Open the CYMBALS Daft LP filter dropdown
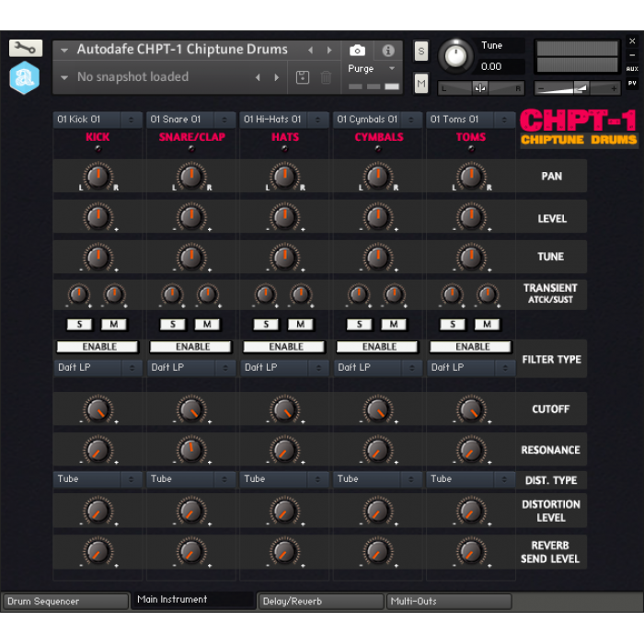 click(377, 368)
